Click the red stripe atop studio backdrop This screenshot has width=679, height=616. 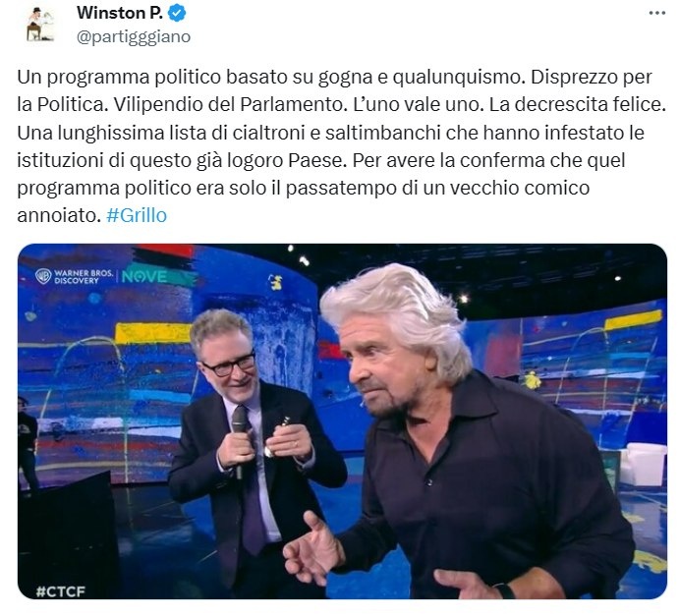tap(165, 250)
